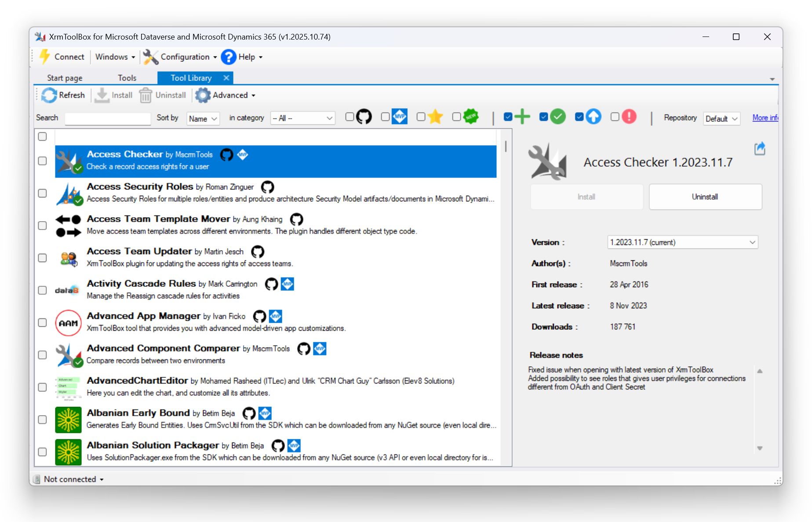Click the Connect button label

(69, 57)
